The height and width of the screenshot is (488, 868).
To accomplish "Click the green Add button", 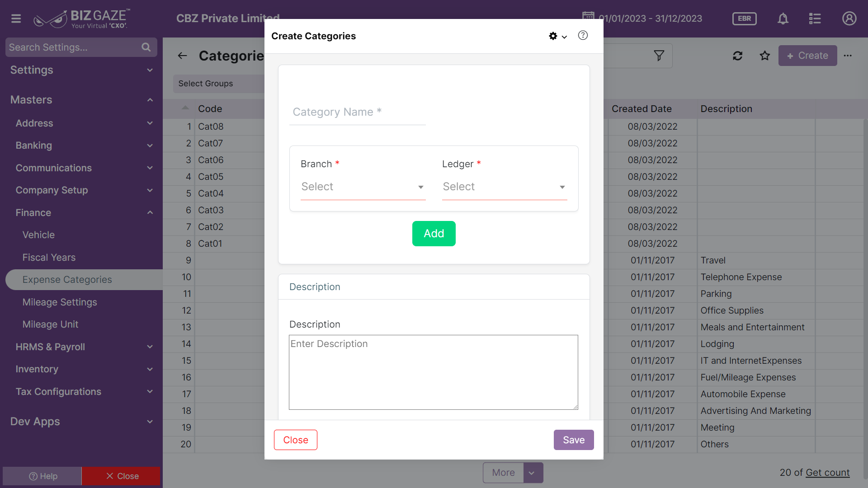I will pyautogui.click(x=434, y=234).
